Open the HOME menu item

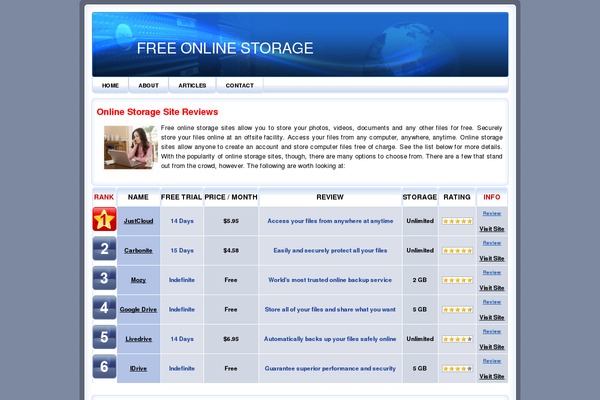click(x=110, y=85)
